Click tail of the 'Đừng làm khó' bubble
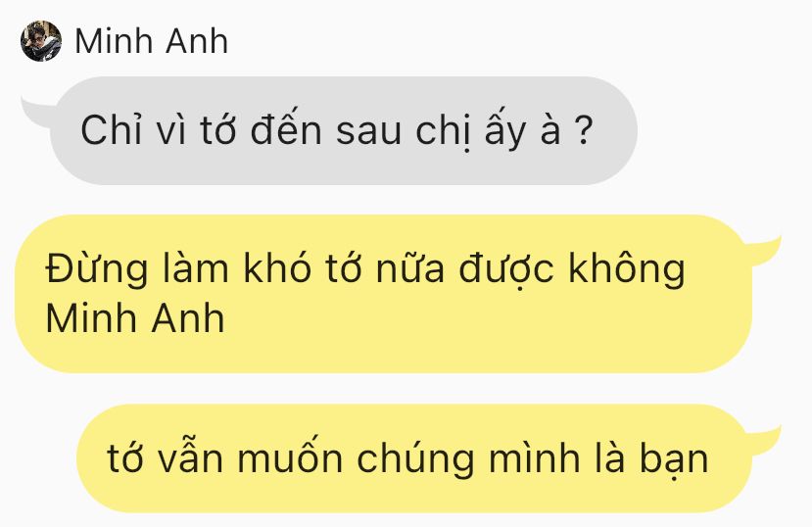Image resolution: width=812 pixels, height=527 pixels. 764,251
